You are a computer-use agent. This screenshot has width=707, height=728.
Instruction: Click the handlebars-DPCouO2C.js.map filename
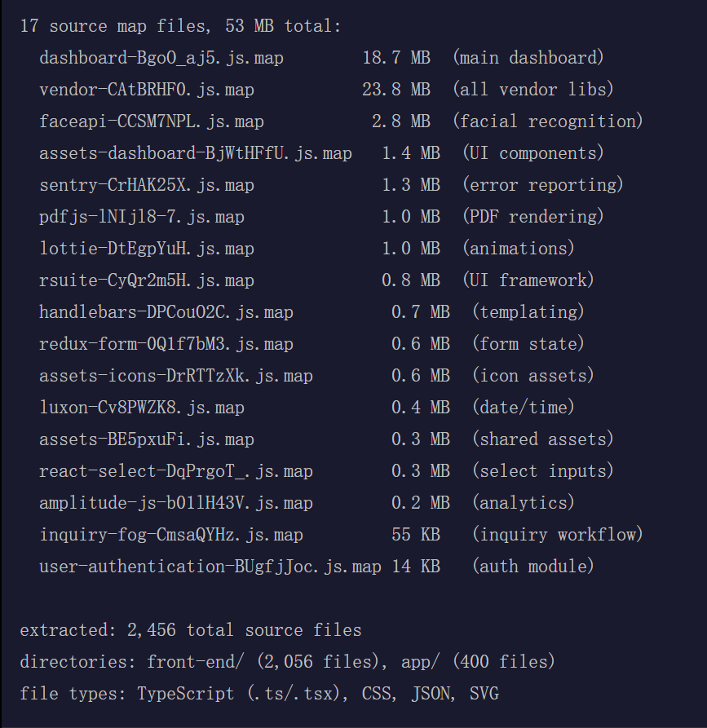coord(166,312)
